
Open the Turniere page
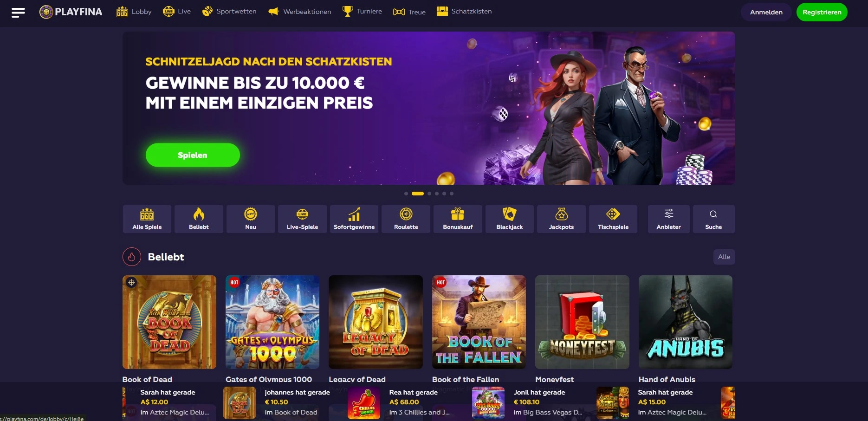point(362,12)
